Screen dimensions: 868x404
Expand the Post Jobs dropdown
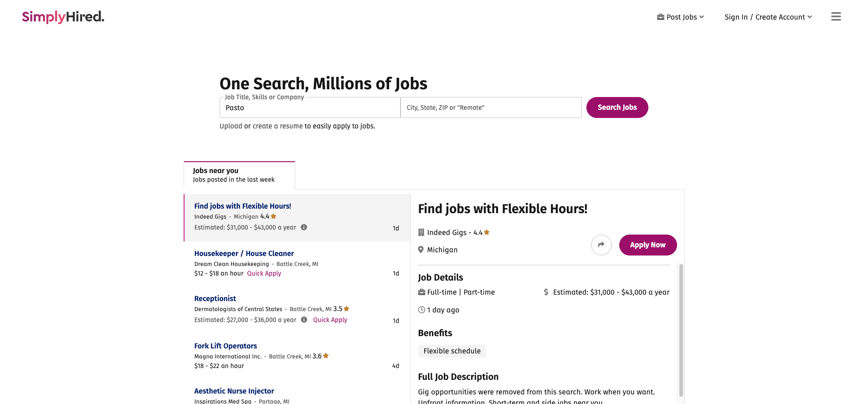(681, 17)
